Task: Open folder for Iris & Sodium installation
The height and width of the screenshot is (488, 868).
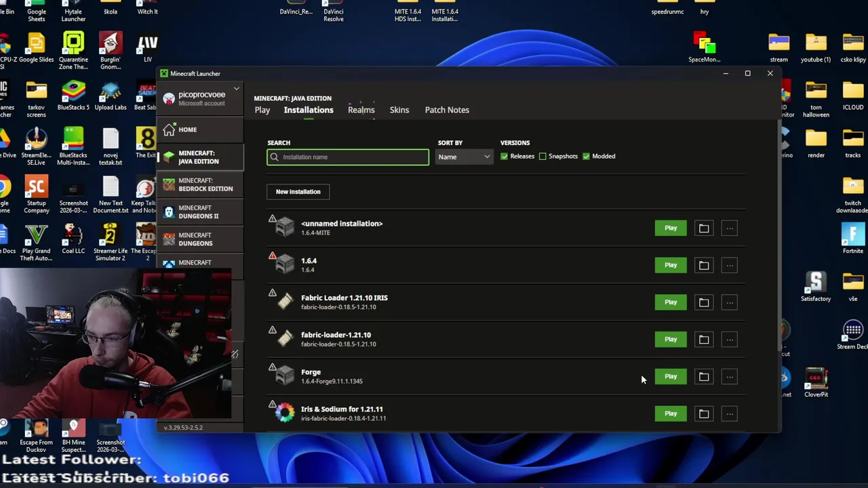Action: 704,413
